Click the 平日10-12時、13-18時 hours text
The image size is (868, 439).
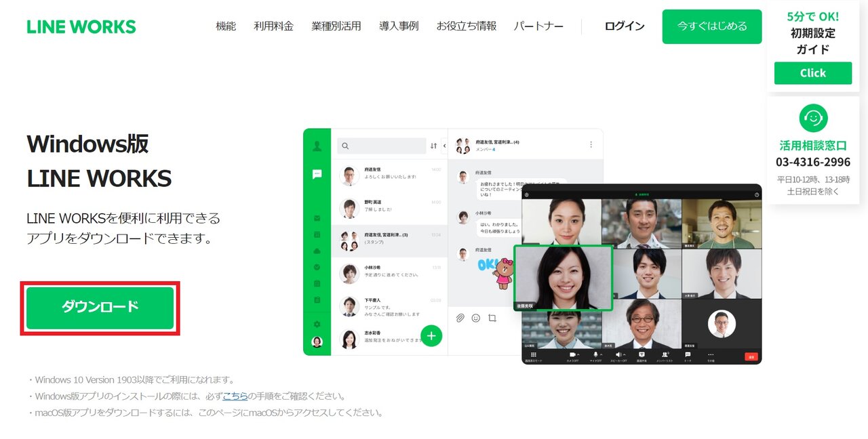(813, 180)
